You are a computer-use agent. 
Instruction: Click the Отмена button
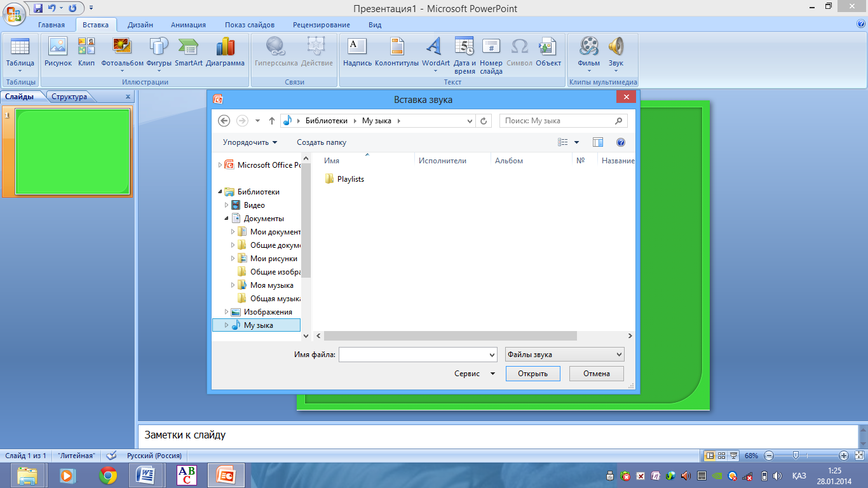coord(596,374)
